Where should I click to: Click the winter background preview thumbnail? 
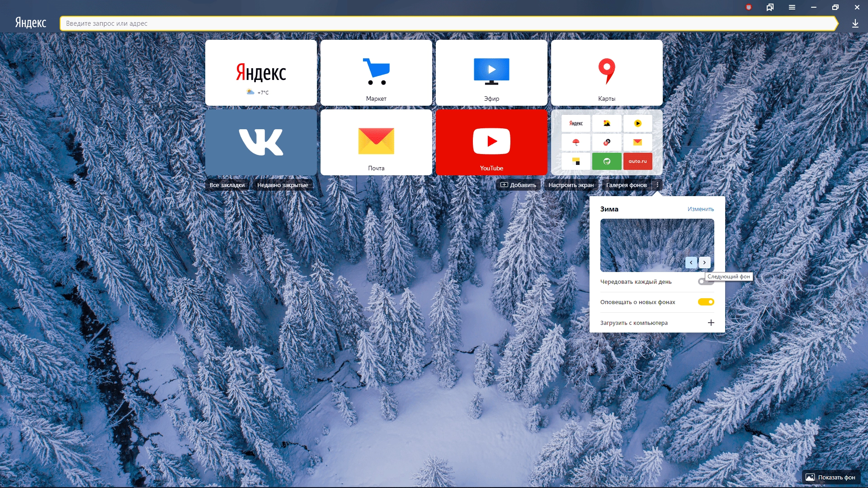(657, 245)
